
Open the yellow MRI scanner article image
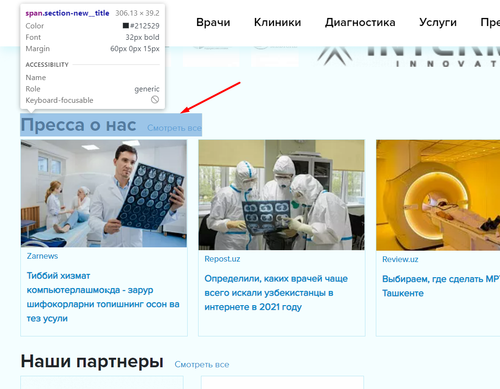[438, 195]
